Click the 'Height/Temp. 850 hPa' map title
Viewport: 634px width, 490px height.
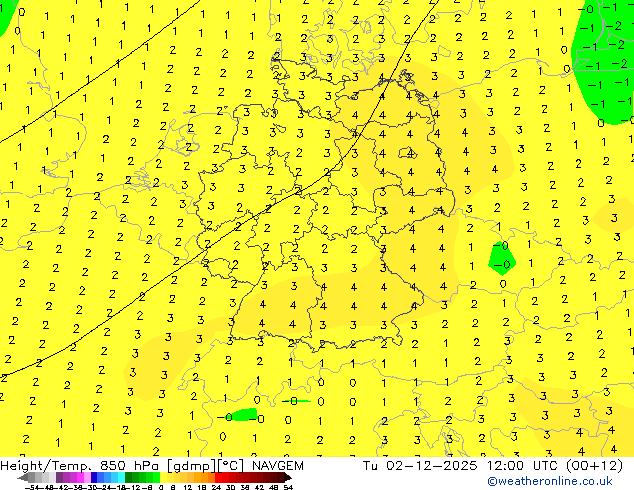pyautogui.click(x=82, y=466)
